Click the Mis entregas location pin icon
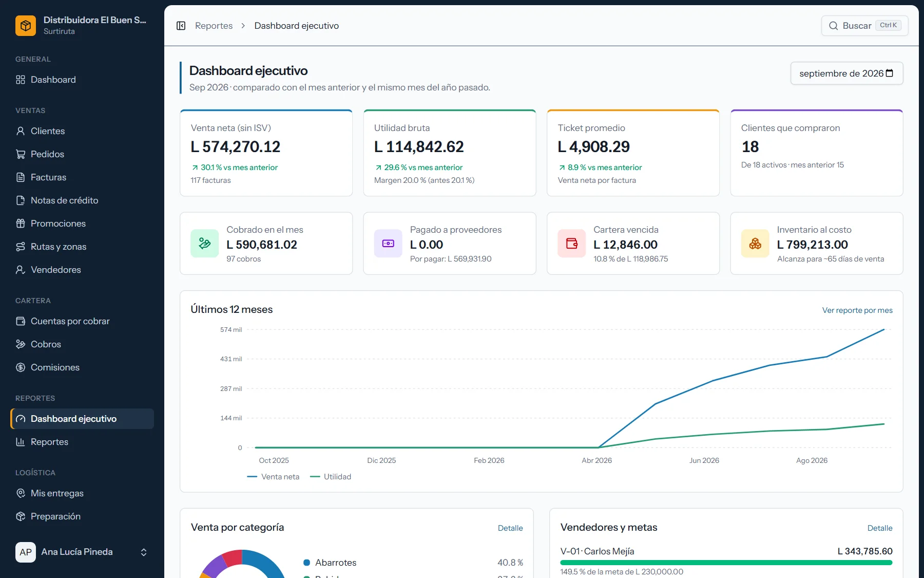Screen dimensions: 924x578 pos(21,493)
